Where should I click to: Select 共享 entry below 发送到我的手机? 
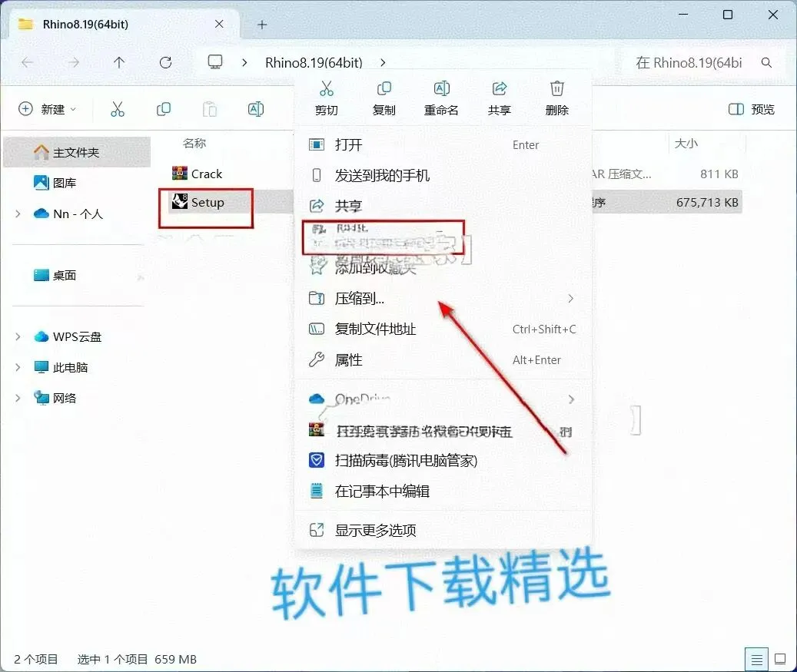pyautogui.click(x=443, y=206)
